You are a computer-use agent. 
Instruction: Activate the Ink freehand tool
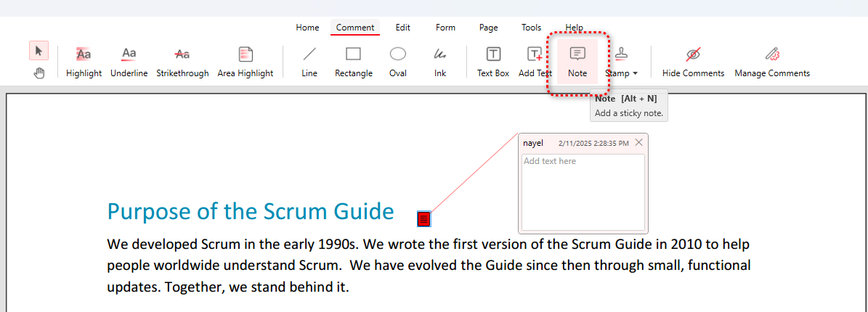tap(440, 61)
